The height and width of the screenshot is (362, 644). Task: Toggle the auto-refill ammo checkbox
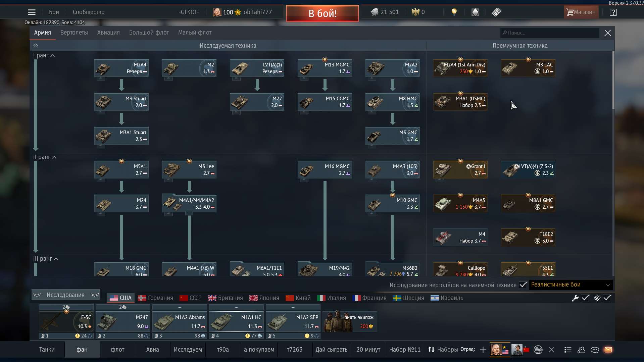607,298
